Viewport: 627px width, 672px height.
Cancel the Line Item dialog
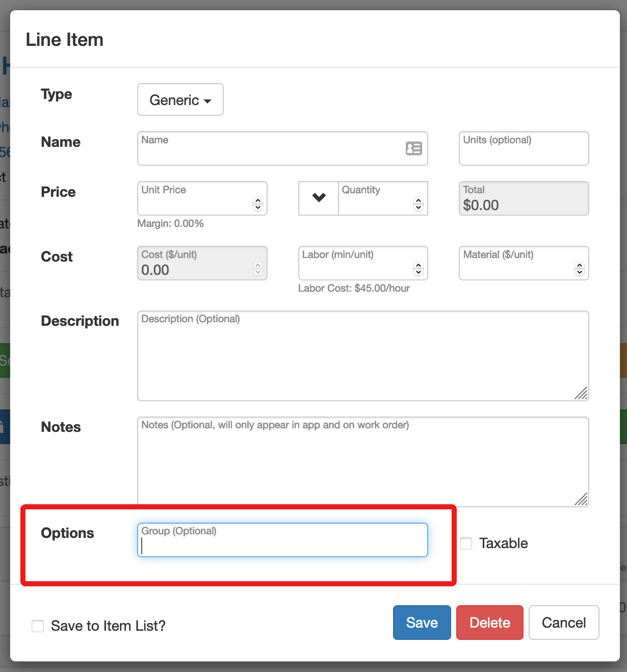(x=564, y=622)
